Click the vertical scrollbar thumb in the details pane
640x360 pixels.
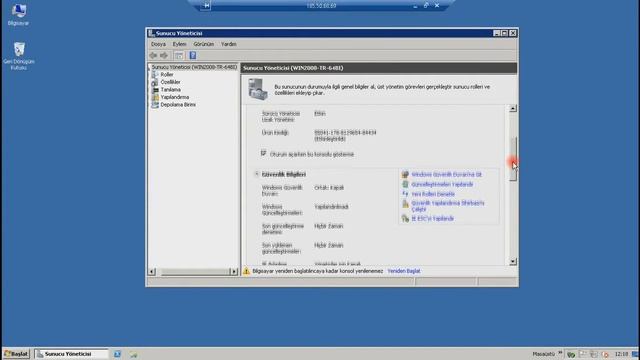513,158
